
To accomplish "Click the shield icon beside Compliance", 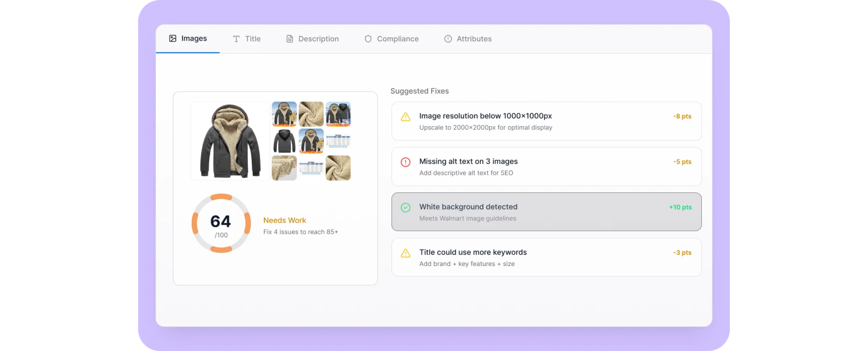I will pyautogui.click(x=368, y=39).
